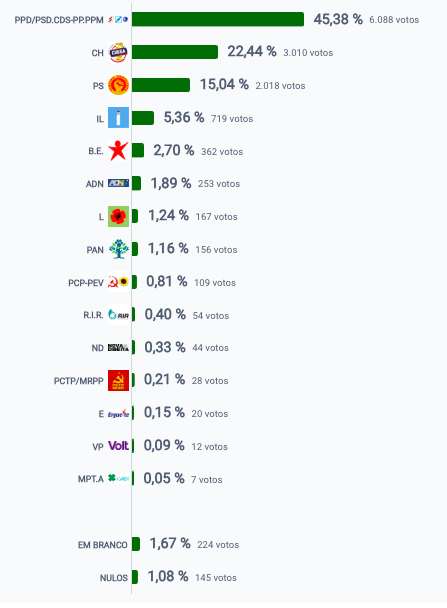Click the PCTP/MRPP red flag icon
The height and width of the screenshot is (608, 447).
(x=118, y=380)
